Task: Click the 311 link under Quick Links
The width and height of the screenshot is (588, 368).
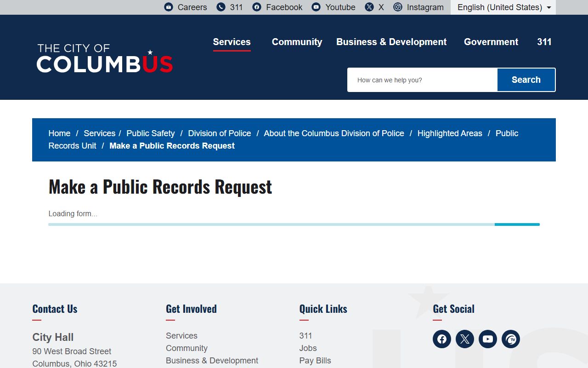Action: point(305,336)
